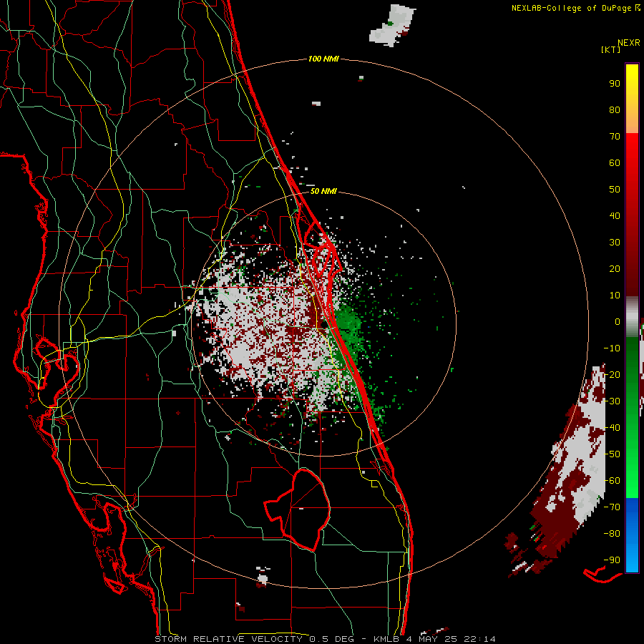Click the -50 scale value
The width and height of the screenshot is (644, 644).
(612, 454)
